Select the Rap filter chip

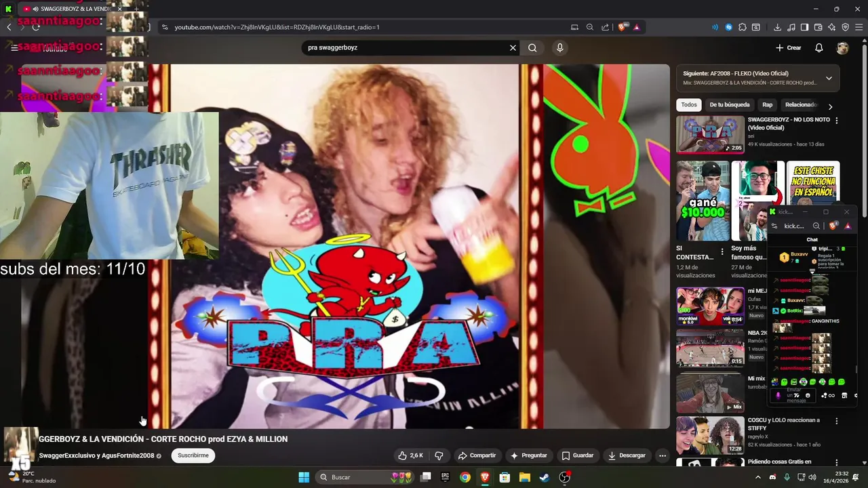[767, 105]
